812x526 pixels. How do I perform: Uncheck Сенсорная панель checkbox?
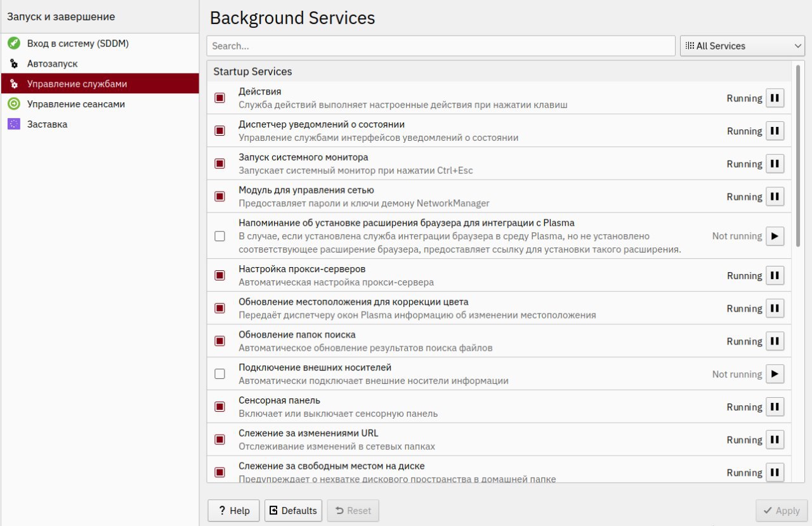click(219, 407)
